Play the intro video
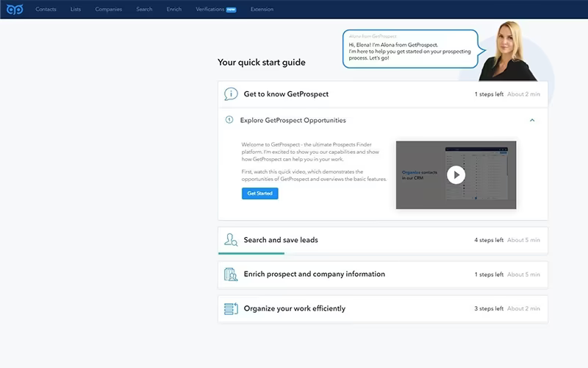 (x=456, y=175)
